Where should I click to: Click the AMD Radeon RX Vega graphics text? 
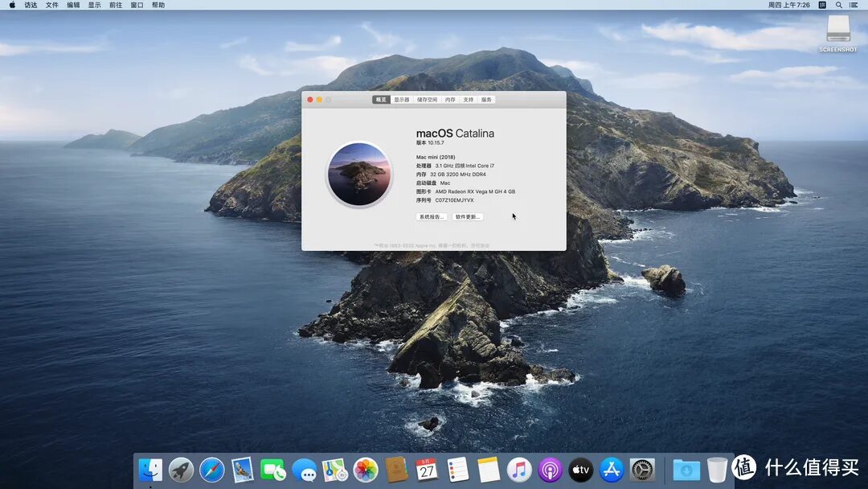(x=475, y=191)
